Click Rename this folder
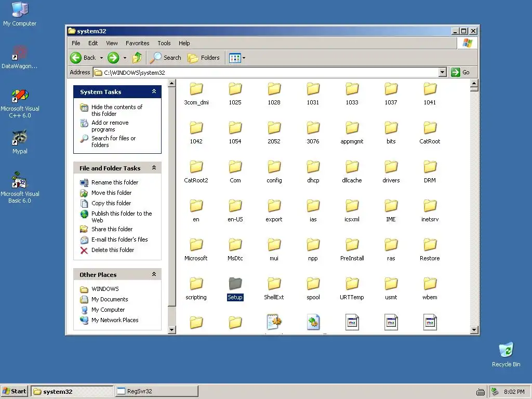532x399 pixels. (x=115, y=182)
